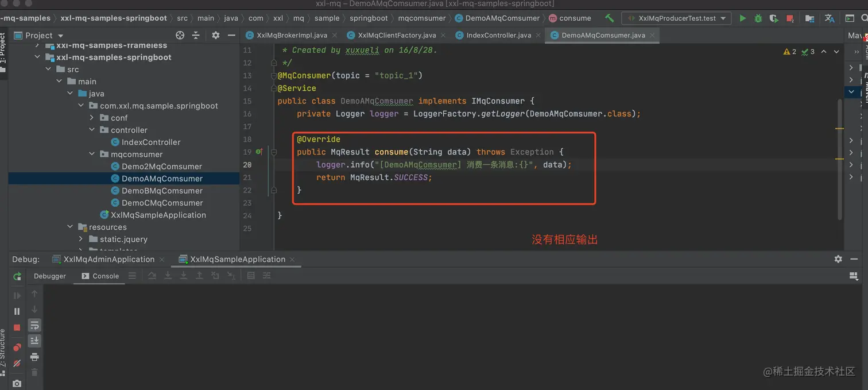868x390 pixels.
Task: Click Run to Cursor in the debugger toolbar
Action: (231, 276)
